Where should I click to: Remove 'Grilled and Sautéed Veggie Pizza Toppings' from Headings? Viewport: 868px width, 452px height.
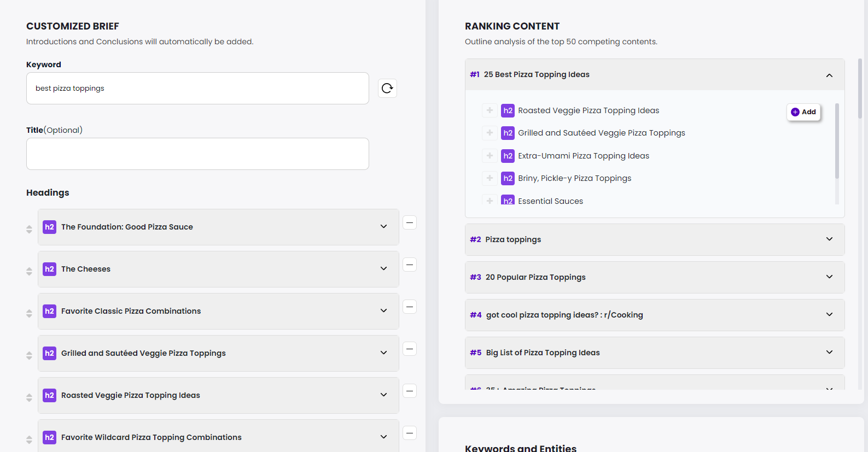point(410,349)
